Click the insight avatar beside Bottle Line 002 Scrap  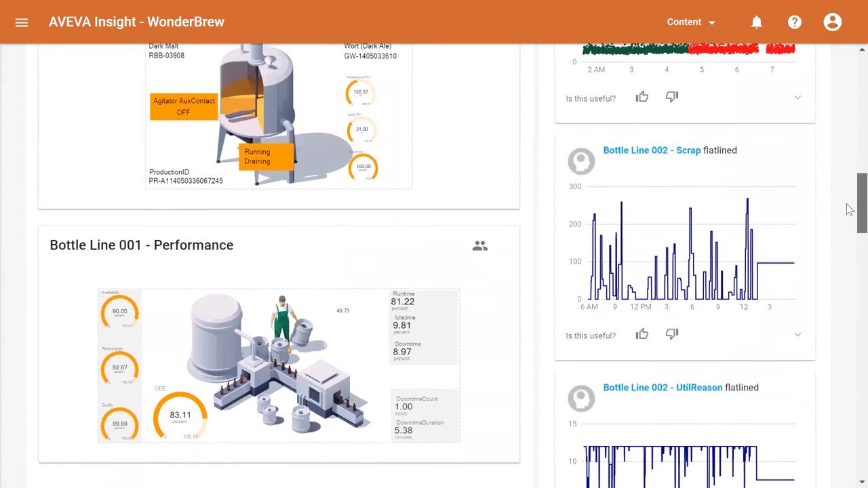[x=581, y=161]
